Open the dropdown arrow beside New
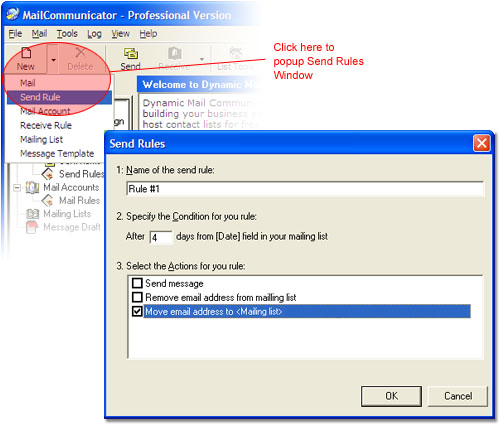The height and width of the screenshot is (427, 501). [53, 60]
